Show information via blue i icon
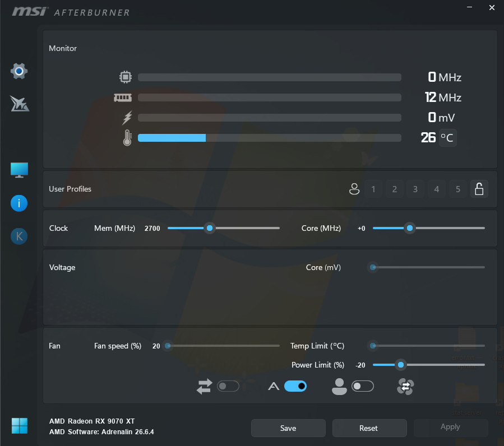The width and height of the screenshot is (504, 446). click(19, 203)
